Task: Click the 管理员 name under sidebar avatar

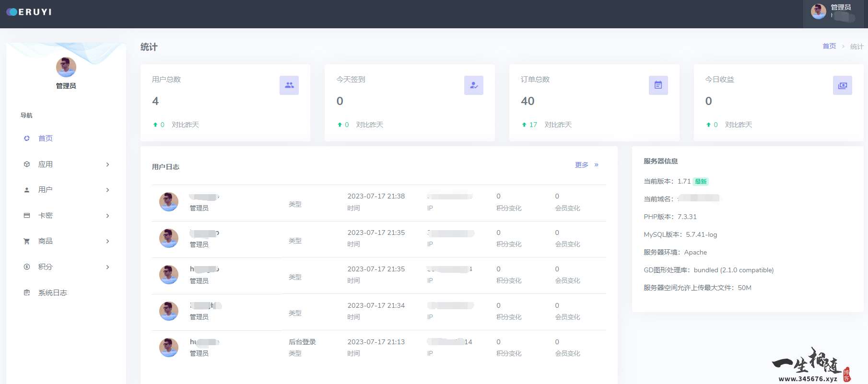Action: (66, 86)
